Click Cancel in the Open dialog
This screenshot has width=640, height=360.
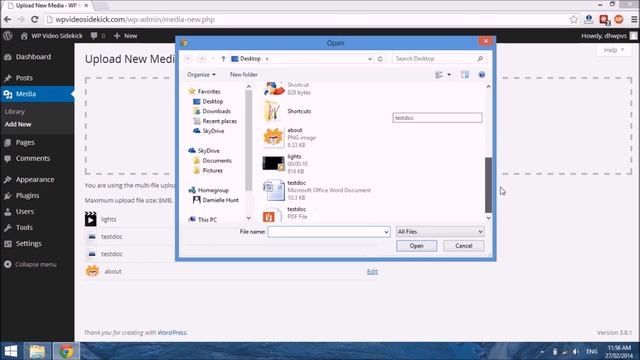pyautogui.click(x=464, y=246)
